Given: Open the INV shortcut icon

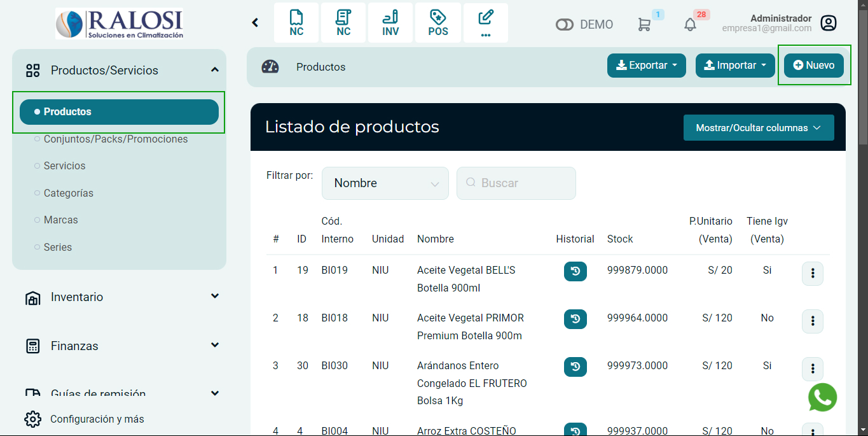Looking at the screenshot, I should click(x=390, y=23).
